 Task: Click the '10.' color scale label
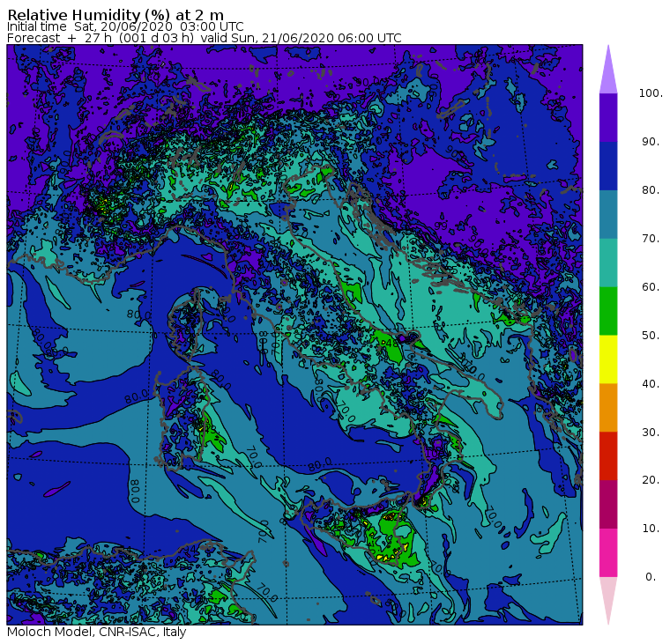coord(651,529)
